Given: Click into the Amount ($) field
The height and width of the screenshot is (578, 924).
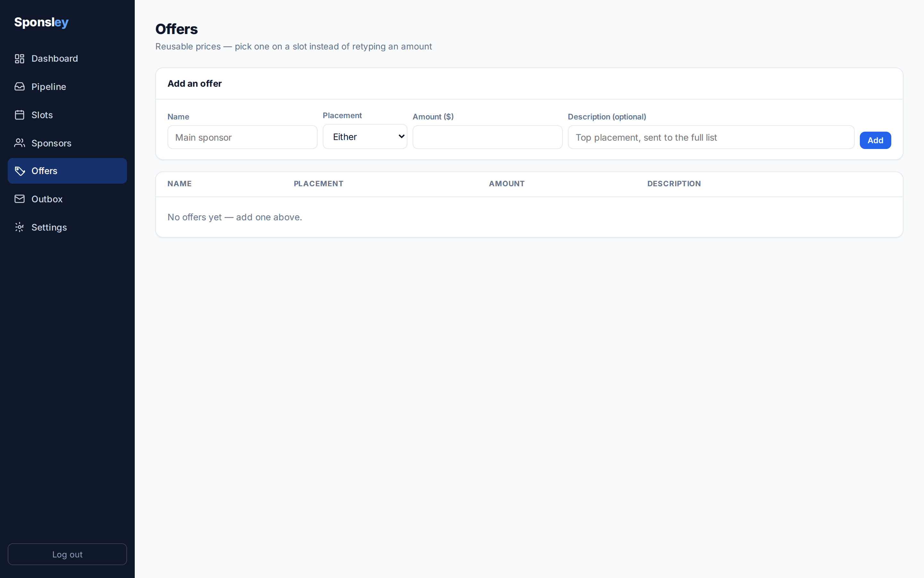Looking at the screenshot, I should [x=487, y=137].
